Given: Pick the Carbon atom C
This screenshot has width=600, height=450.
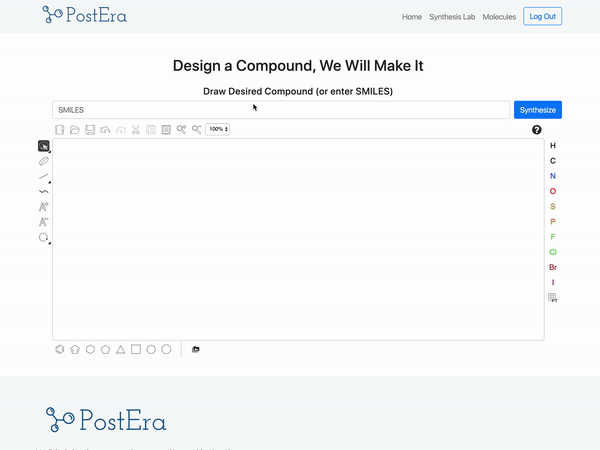Looking at the screenshot, I should click(x=553, y=161).
